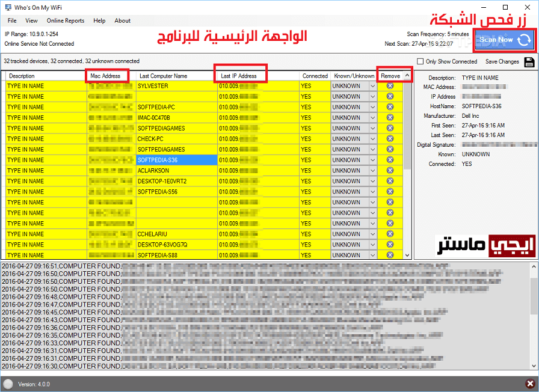
Task: Open Known/Unknown dropdown for CHECK-PC
Action: [x=372, y=139]
